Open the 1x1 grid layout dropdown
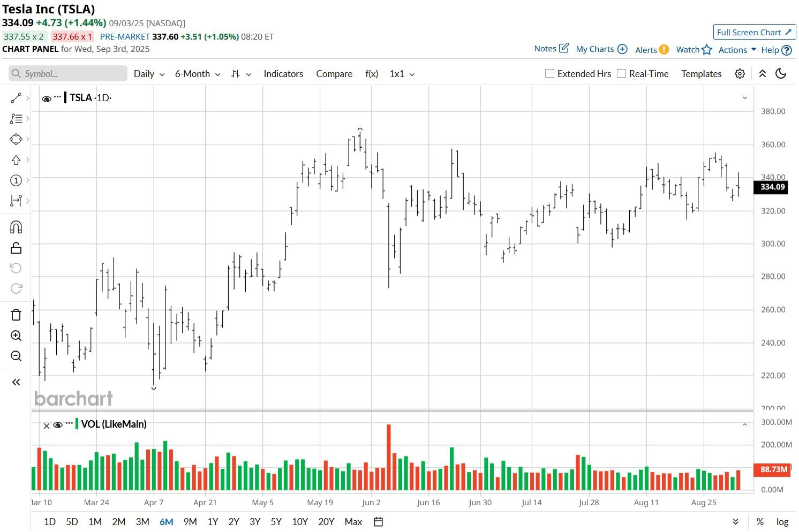Image resolution: width=799 pixels, height=532 pixels. click(402, 74)
